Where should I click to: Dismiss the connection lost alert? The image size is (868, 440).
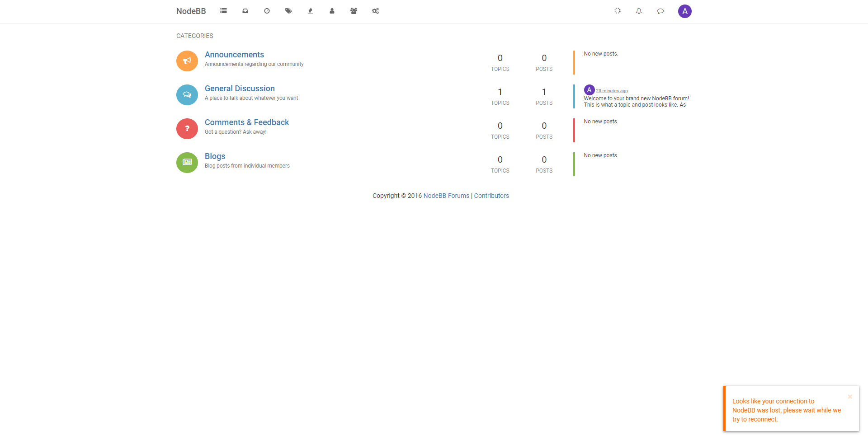click(850, 397)
